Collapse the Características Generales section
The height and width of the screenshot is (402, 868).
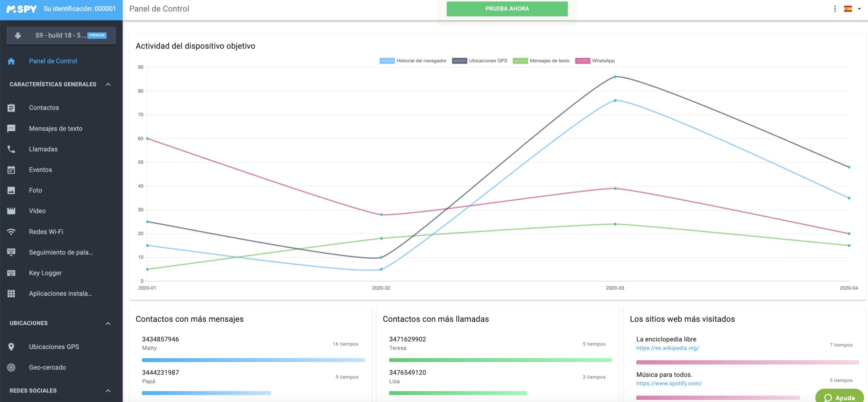pos(108,84)
